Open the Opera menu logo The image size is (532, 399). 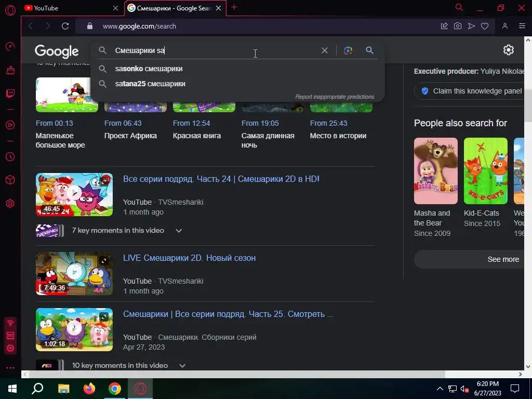pyautogui.click(x=10, y=10)
